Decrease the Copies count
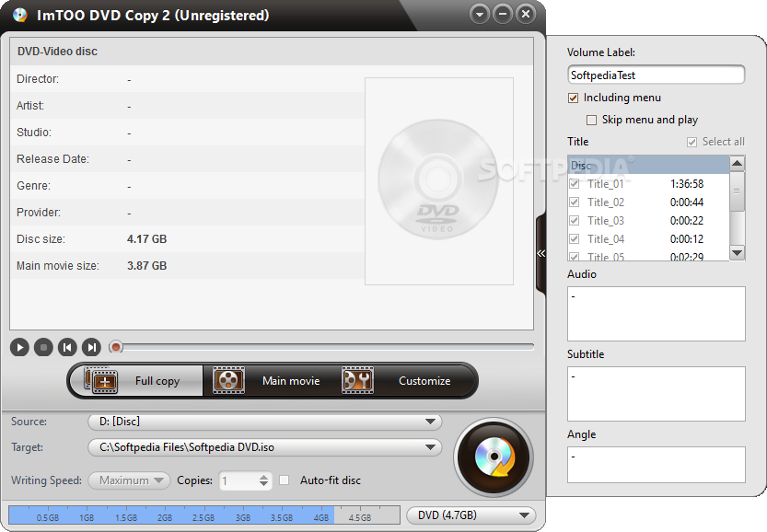The image size is (767, 532). [263, 484]
